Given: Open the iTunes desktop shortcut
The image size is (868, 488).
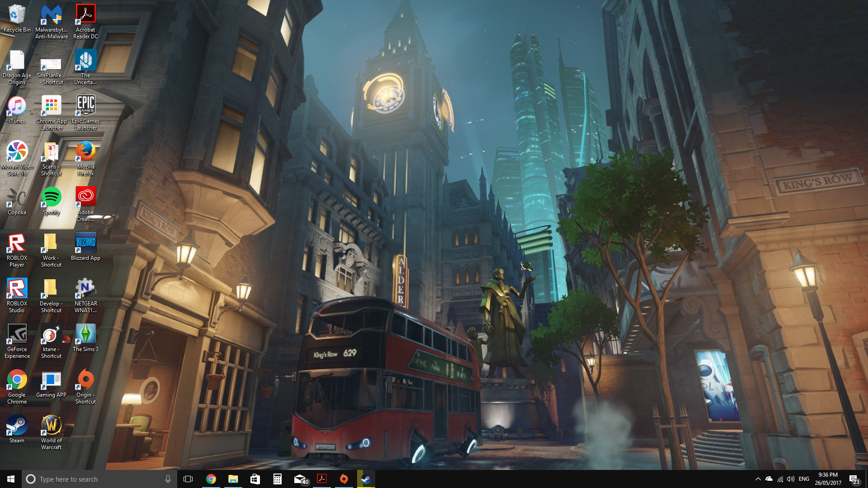Looking at the screenshot, I should tap(17, 106).
